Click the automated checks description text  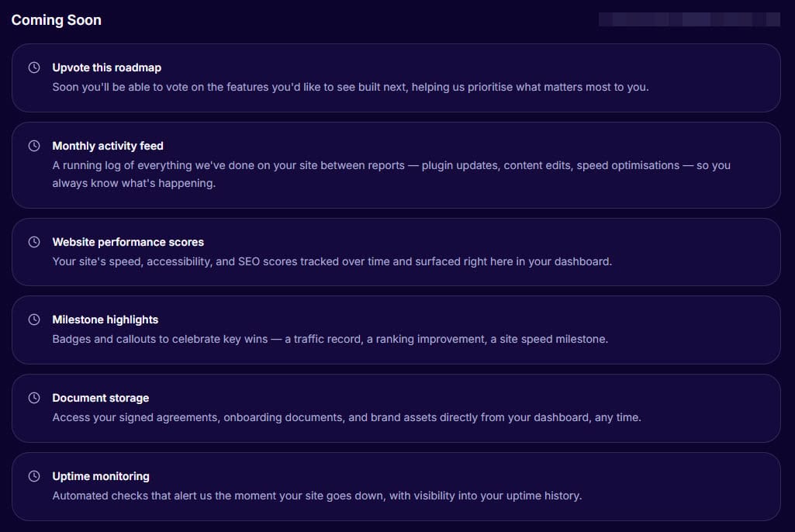point(316,496)
